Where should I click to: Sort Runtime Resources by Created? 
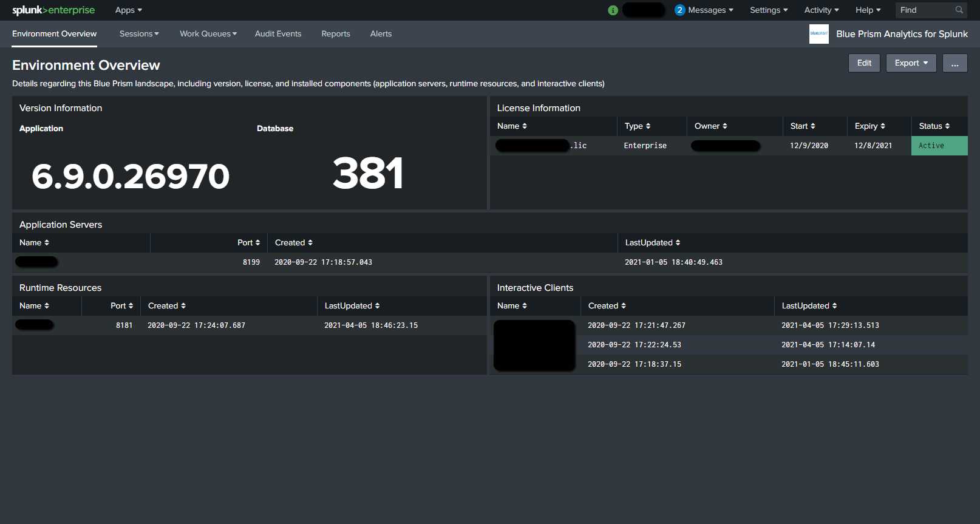click(167, 306)
